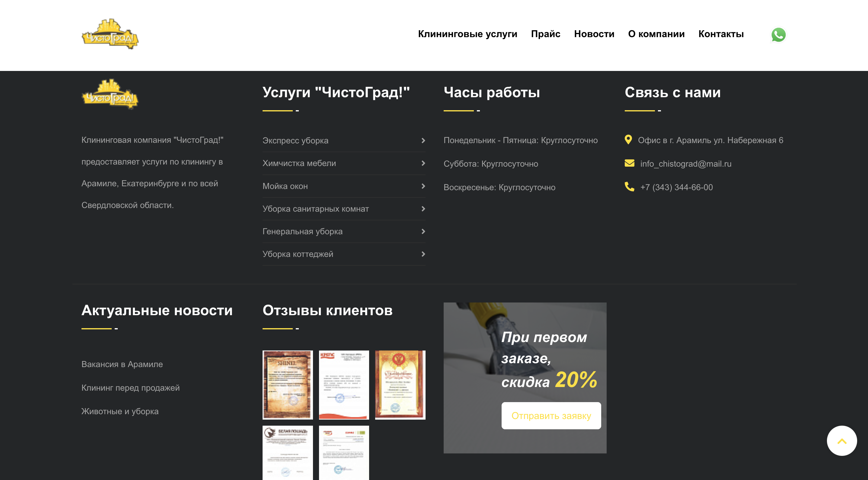Expand the Химчистка мебели chevron
This screenshot has width=868, height=480.
[423, 163]
